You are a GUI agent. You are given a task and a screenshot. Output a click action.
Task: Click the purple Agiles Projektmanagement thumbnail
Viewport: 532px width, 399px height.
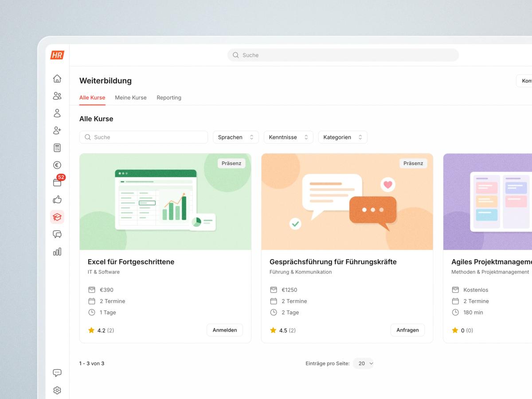[488, 202]
